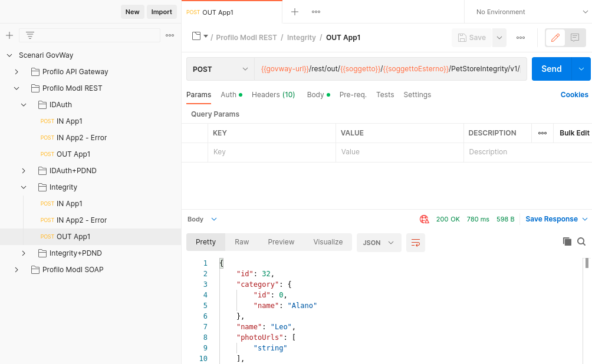The height and width of the screenshot is (364, 592).
Task: Open query params column options ellipsis
Action: tap(542, 133)
